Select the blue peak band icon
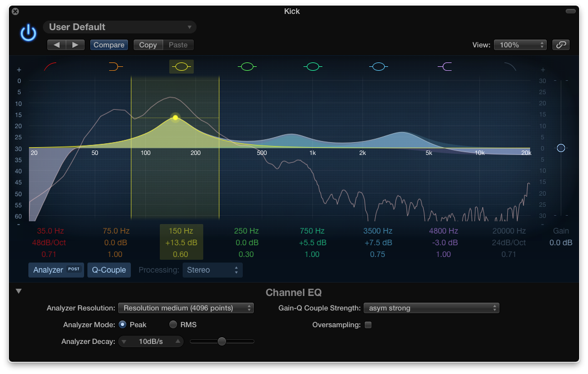Viewport: 588px width, 374px height. point(378,66)
